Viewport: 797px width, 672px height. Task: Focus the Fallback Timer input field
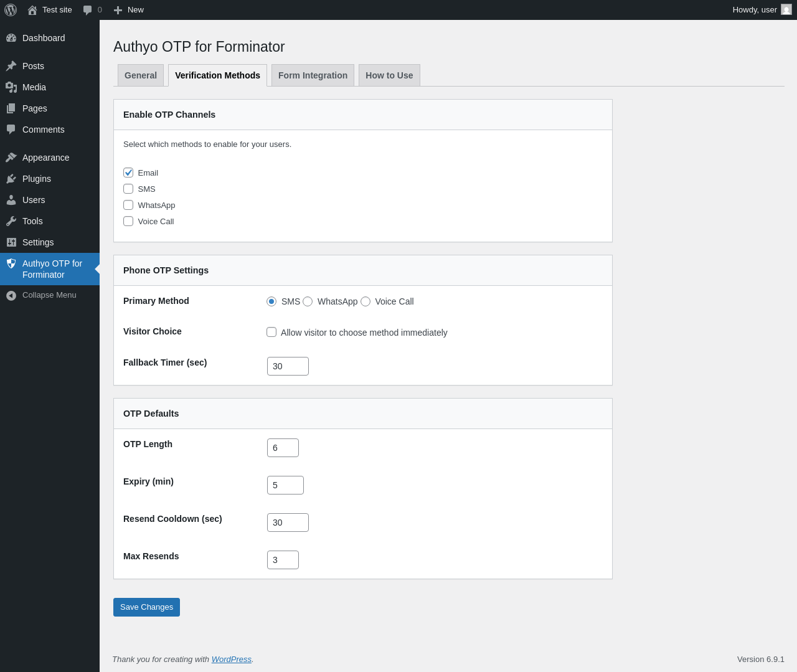288,366
